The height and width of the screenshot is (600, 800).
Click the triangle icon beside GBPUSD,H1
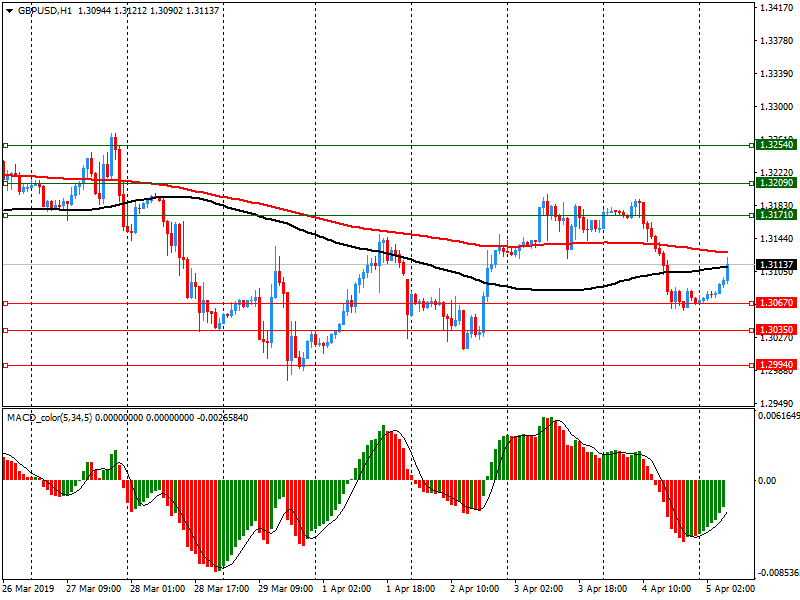9,10
